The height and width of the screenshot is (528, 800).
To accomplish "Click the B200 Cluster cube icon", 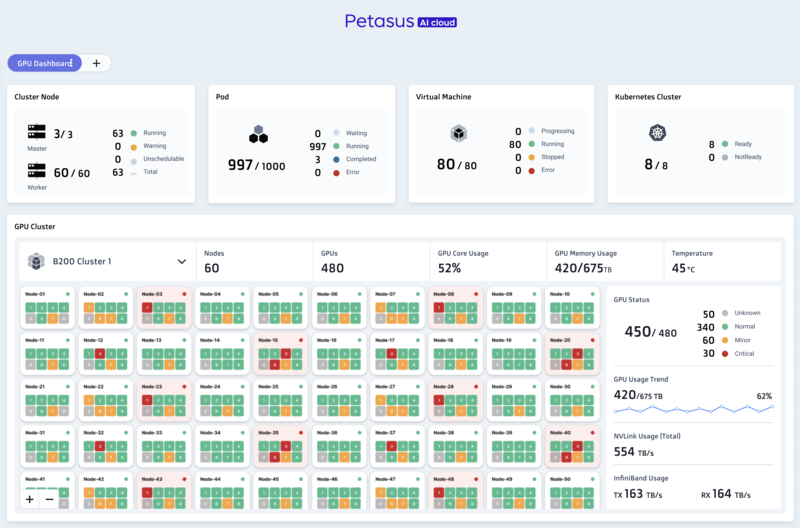I will click(x=36, y=262).
